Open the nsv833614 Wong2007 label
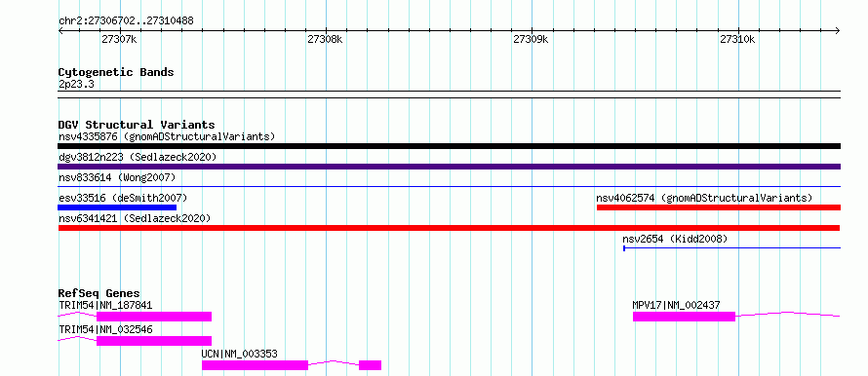 click(x=117, y=177)
